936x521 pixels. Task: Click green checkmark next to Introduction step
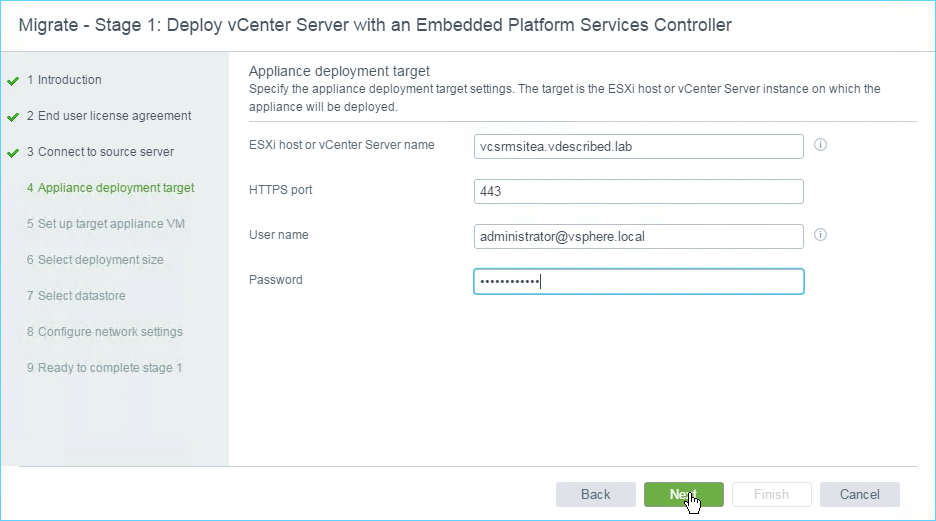pyautogui.click(x=13, y=81)
